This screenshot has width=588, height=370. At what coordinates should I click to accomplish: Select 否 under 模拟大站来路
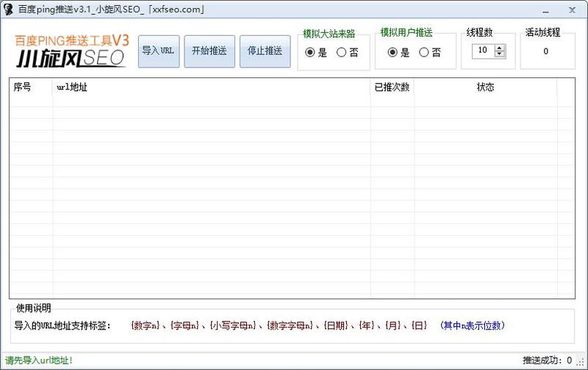coord(342,53)
